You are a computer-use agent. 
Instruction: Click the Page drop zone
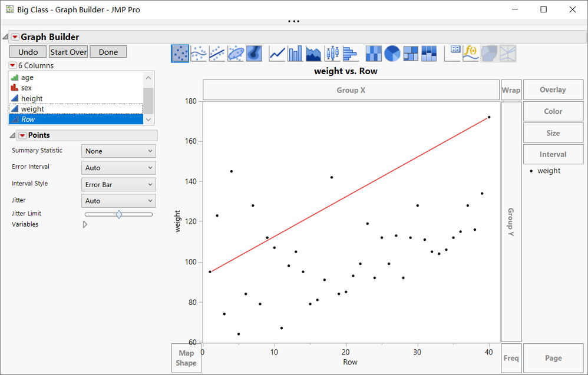(x=553, y=358)
